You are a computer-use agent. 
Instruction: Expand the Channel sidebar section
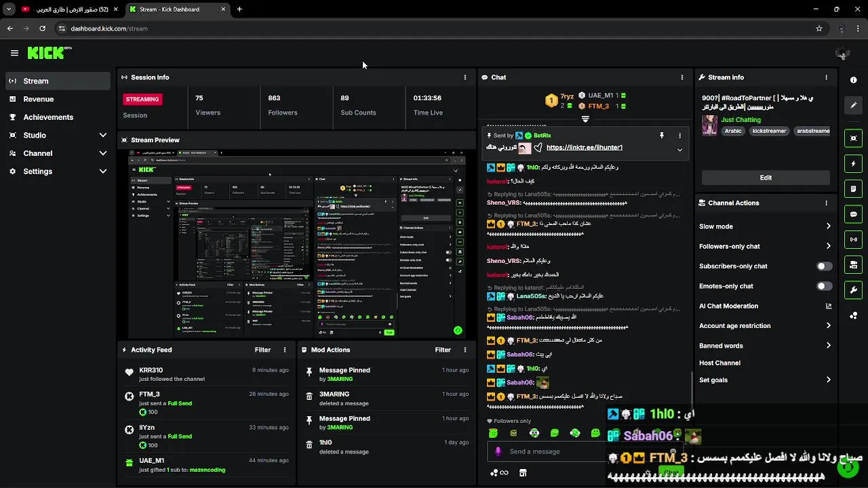pyautogui.click(x=103, y=153)
